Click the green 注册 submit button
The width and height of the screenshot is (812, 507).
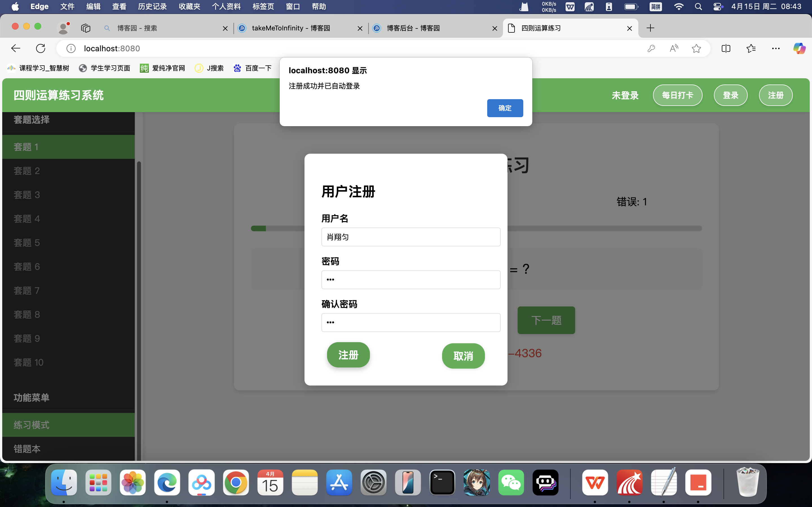[x=348, y=355]
